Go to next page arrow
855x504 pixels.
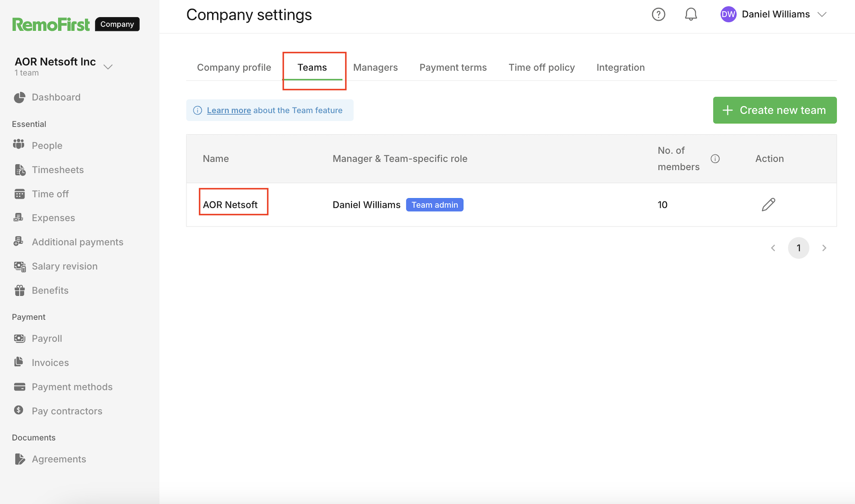coord(824,248)
